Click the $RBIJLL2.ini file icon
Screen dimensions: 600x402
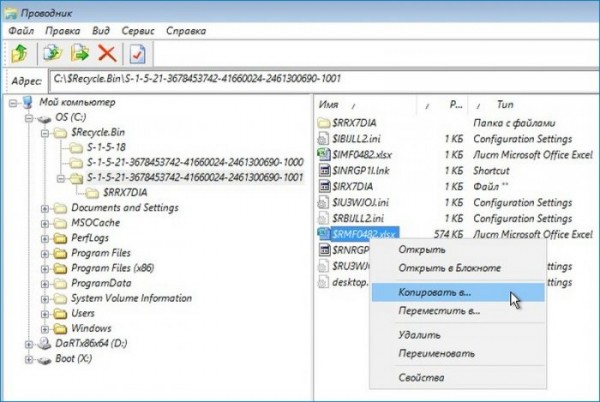[323, 218]
